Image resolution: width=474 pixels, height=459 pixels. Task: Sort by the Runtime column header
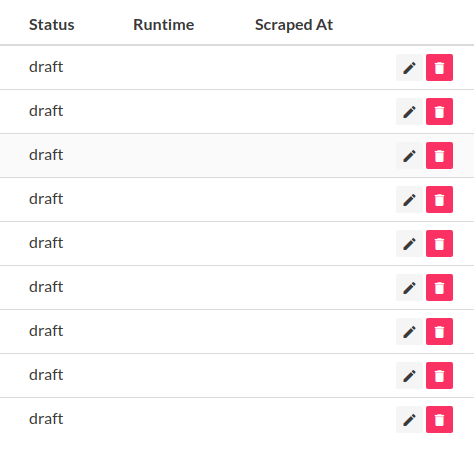(164, 25)
